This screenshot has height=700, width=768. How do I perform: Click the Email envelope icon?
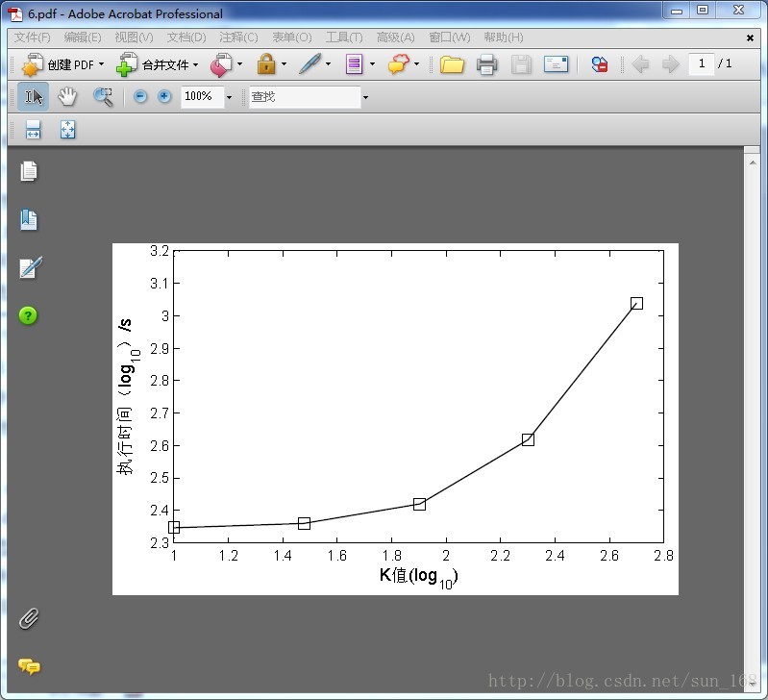coord(556,64)
